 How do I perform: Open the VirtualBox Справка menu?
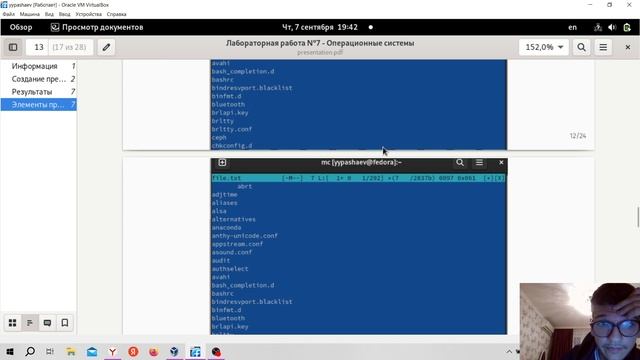pyautogui.click(x=116, y=14)
